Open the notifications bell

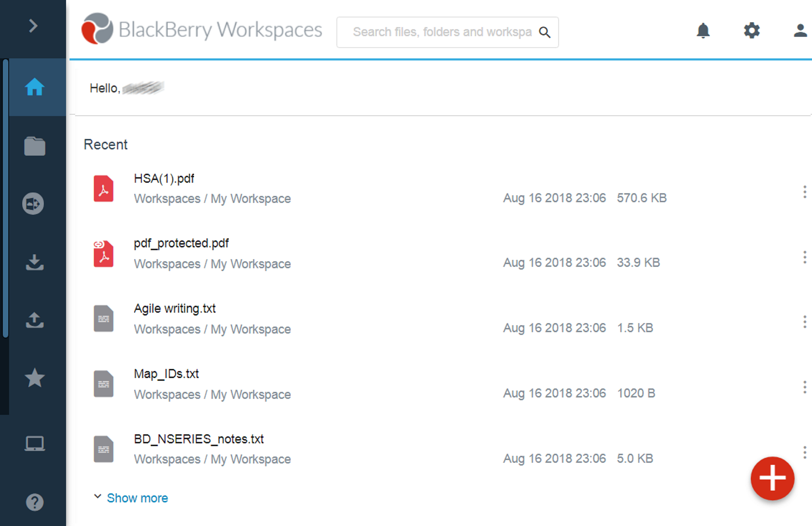703,30
